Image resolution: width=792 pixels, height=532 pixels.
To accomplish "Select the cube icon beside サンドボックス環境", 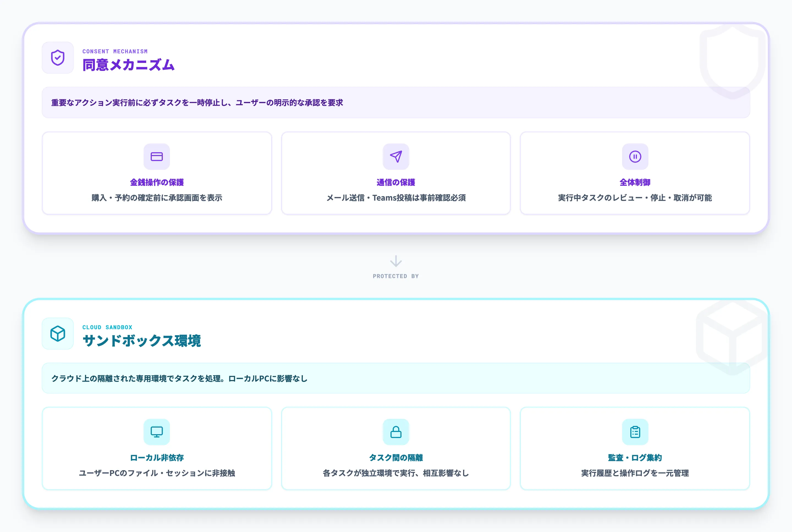I will pyautogui.click(x=57, y=334).
